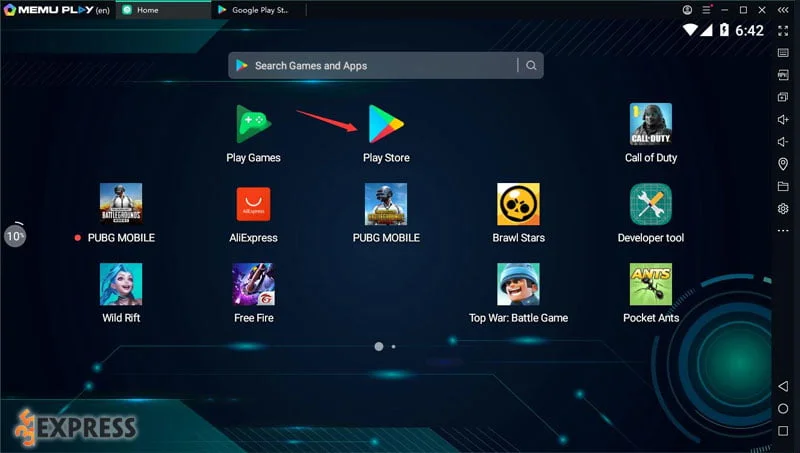Open the MEmu hamburger menu

click(x=706, y=10)
